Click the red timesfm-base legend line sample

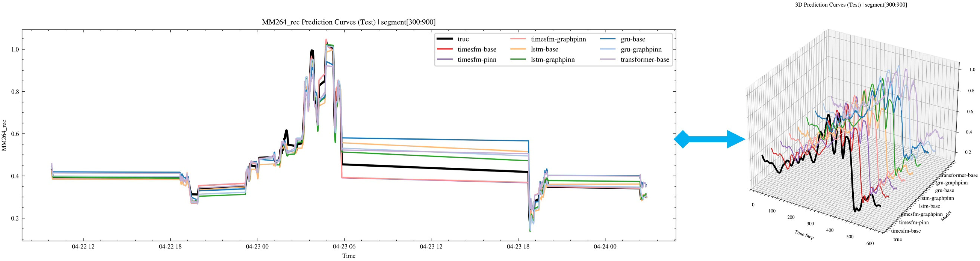pyautogui.click(x=445, y=49)
